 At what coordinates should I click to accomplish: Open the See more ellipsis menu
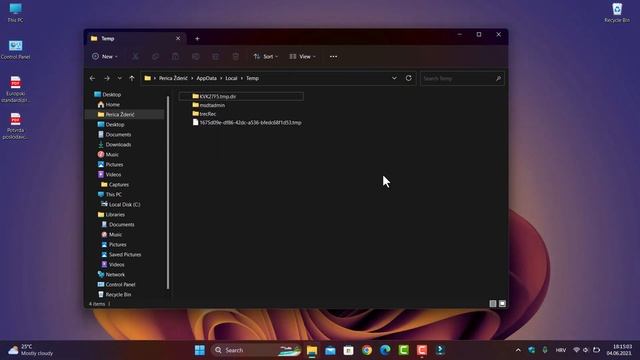coord(333,56)
